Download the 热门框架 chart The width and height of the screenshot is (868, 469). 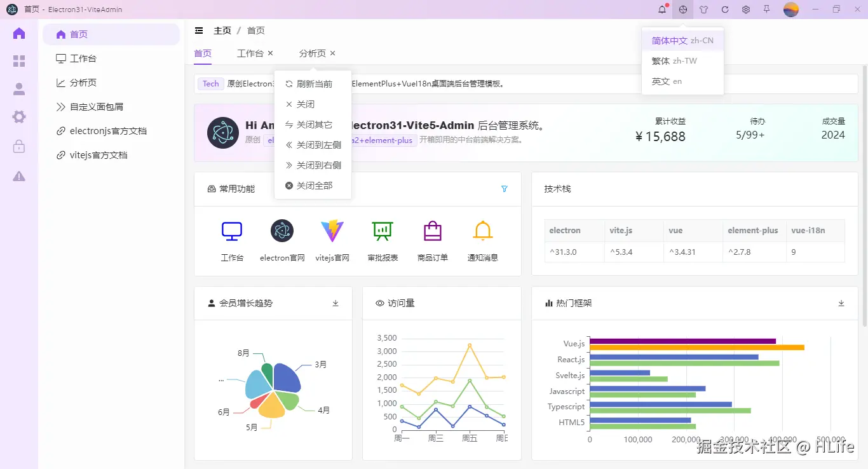(x=841, y=303)
